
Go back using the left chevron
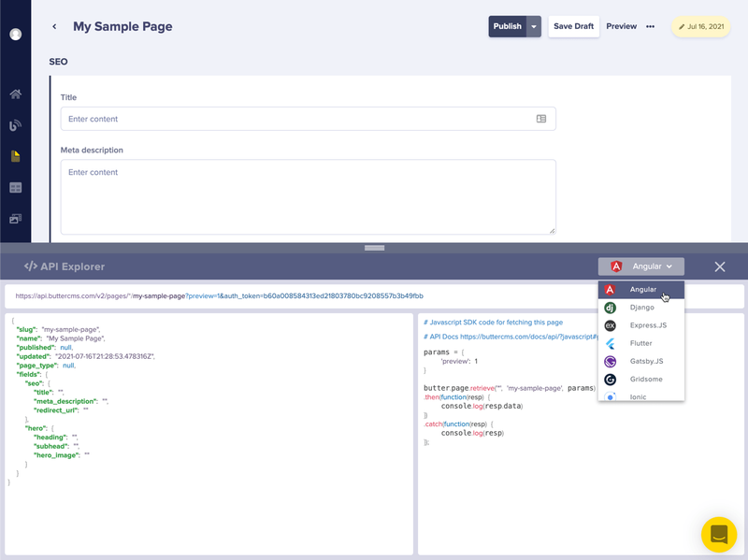[54, 27]
